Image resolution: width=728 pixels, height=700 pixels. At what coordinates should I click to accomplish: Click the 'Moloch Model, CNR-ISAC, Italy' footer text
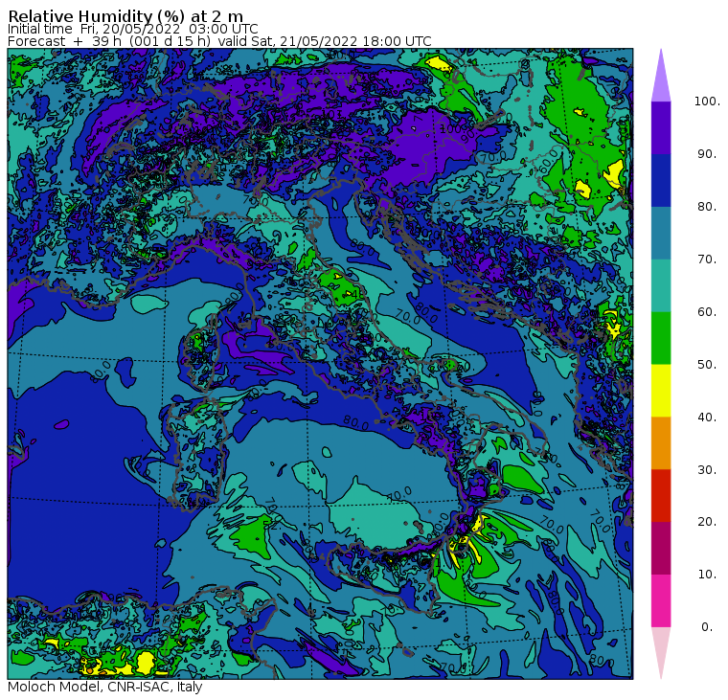[x=105, y=687]
